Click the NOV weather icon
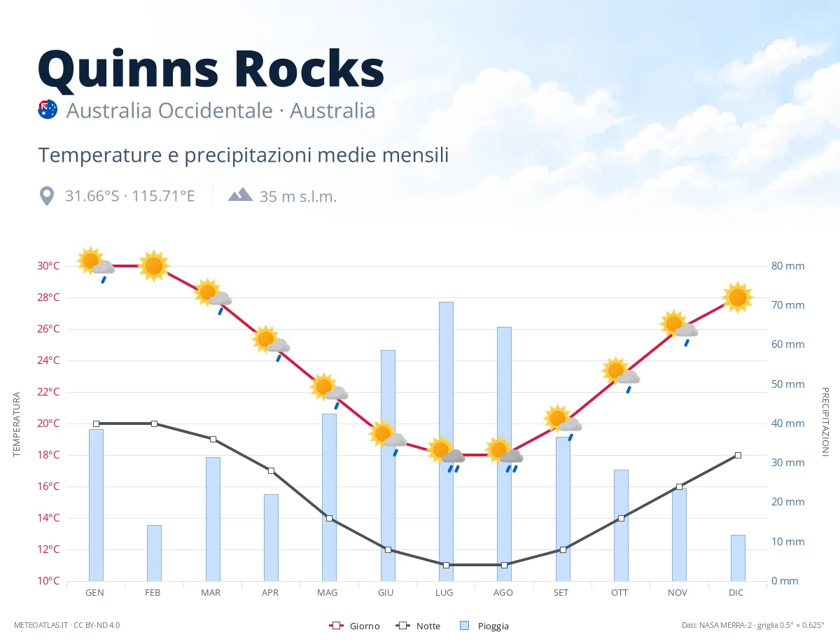 coord(678,328)
